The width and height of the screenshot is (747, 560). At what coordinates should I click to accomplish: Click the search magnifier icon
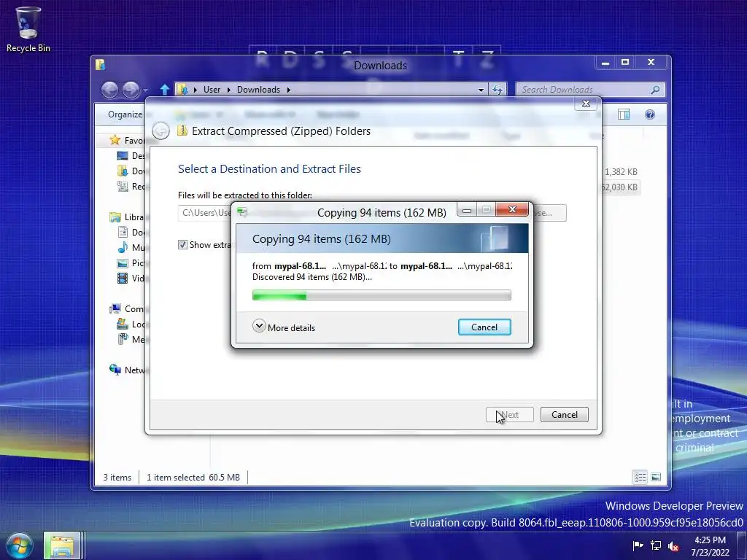tap(655, 90)
